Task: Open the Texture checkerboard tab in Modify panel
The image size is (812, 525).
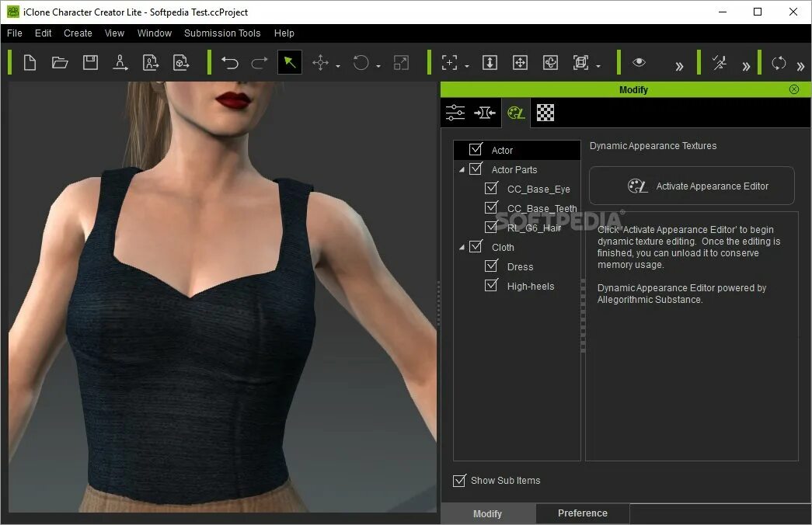Action: click(x=545, y=113)
